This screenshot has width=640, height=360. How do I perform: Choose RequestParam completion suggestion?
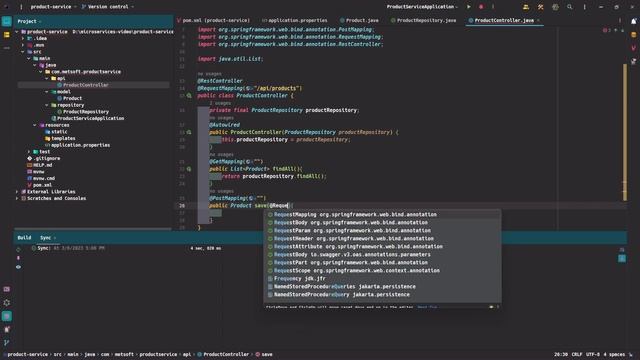click(382, 231)
